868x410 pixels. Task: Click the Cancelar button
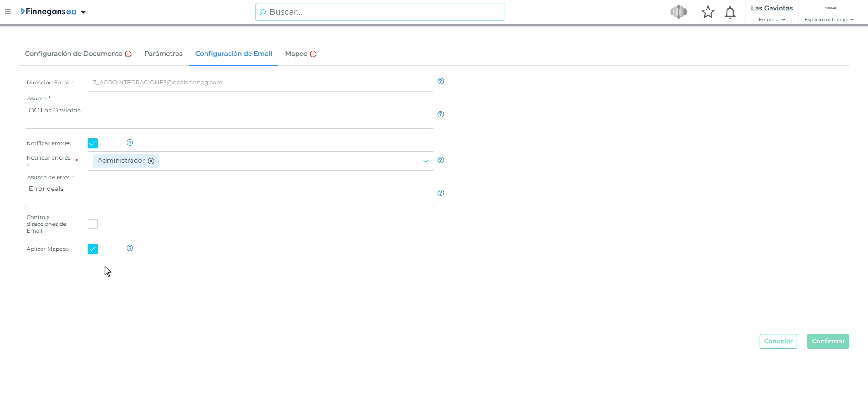pyautogui.click(x=778, y=341)
